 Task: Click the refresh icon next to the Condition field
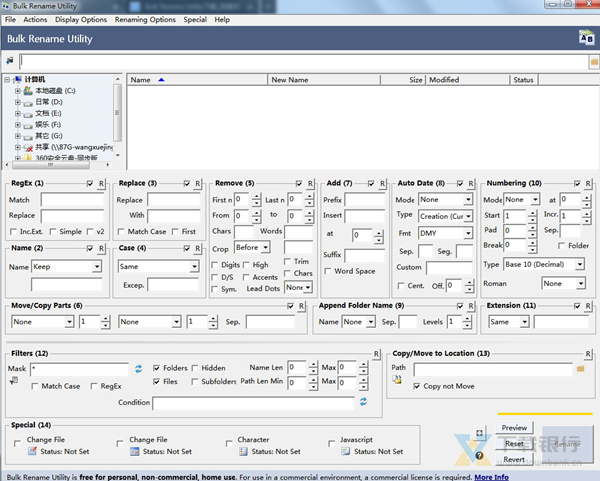(363, 402)
